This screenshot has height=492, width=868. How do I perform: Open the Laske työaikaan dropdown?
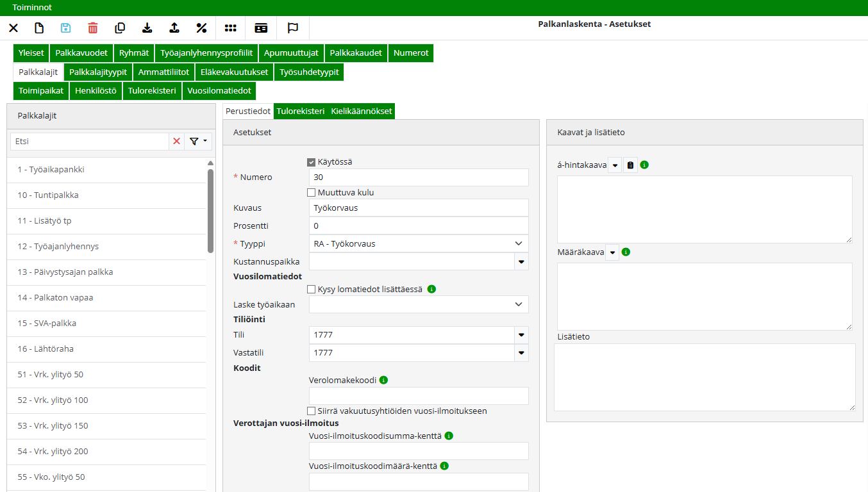(419, 305)
